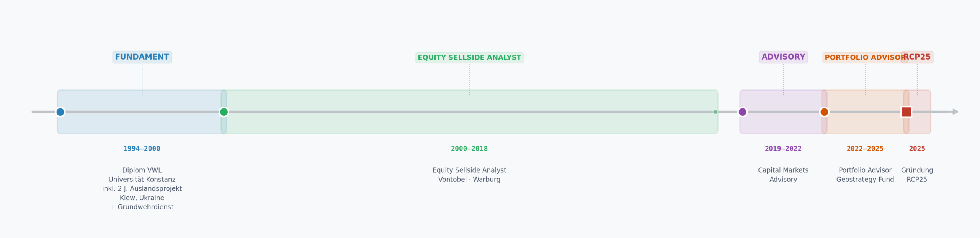Select the 2019–2022 date range text
The height and width of the screenshot is (238, 980).
[783, 149]
